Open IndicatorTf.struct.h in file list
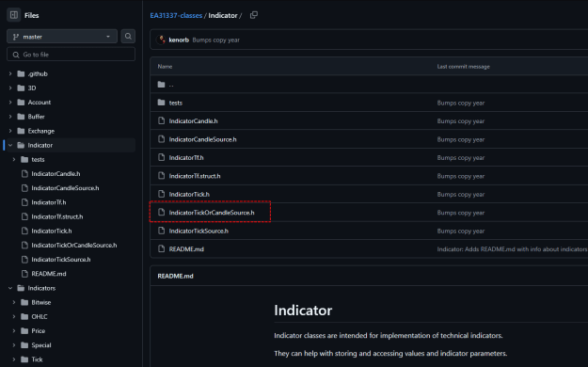The height and width of the screenshot is (367, 588). (195, 176)
